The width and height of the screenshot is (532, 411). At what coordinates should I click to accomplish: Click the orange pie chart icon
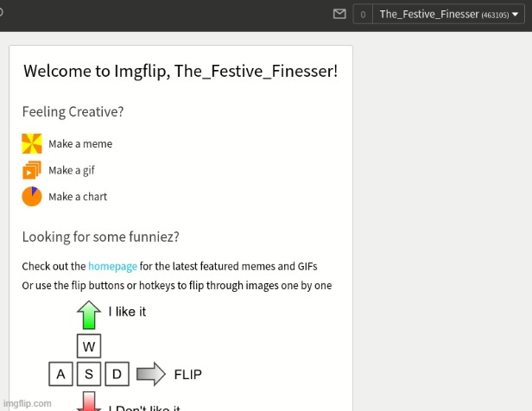point(32,197)
